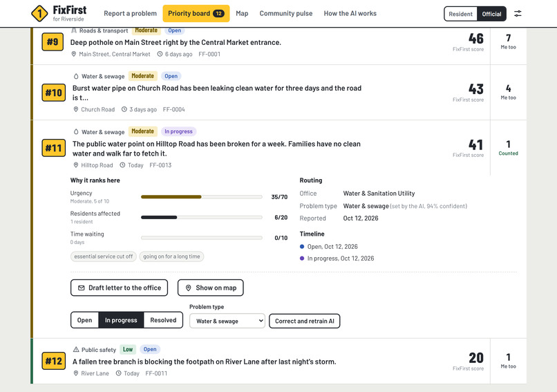The width and height of the screenshot is (557, 392).
Task: Click the purple In progress timeline dot
Action: click(302, 259)
